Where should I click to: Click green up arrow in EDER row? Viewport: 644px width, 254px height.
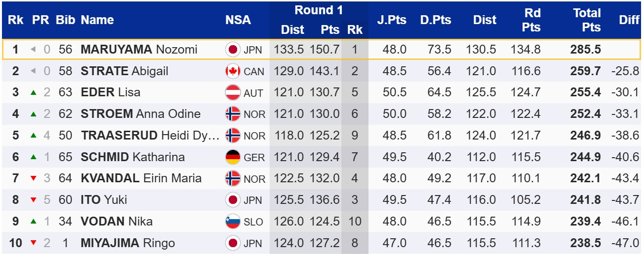pos(33,92)
